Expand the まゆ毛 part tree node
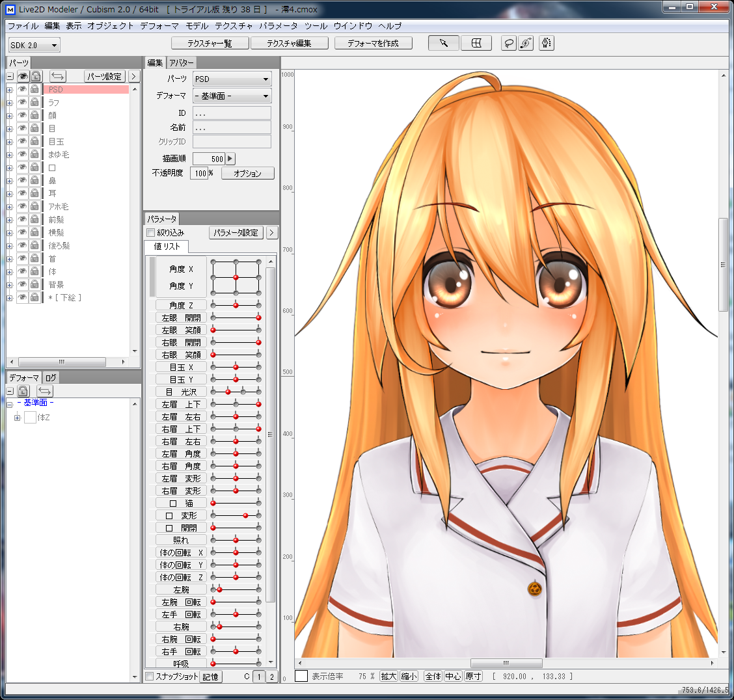Screen dimensions: 734x700 click(x=9, y=154)
